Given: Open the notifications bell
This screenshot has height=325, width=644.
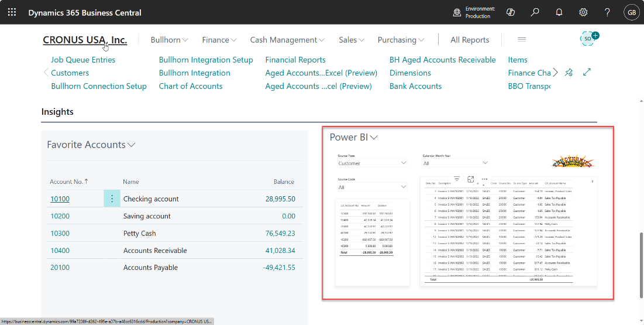Looking at the screenshot, I should pyautogui.click(x=559, y=12).
